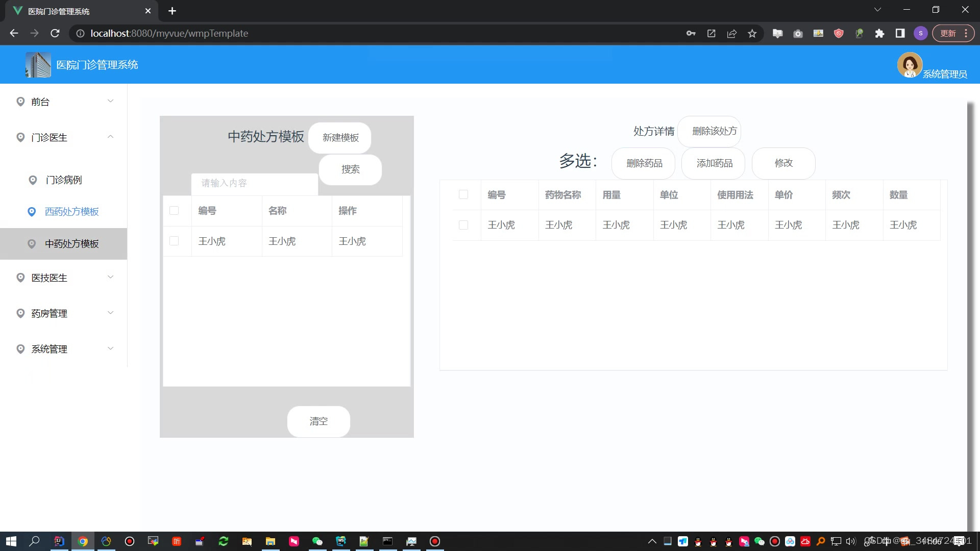Click the 请输入内容 search input field

coord(254,183)
